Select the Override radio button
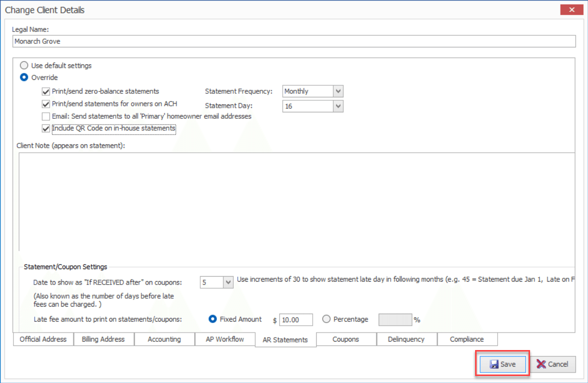 tap(24, 77)
